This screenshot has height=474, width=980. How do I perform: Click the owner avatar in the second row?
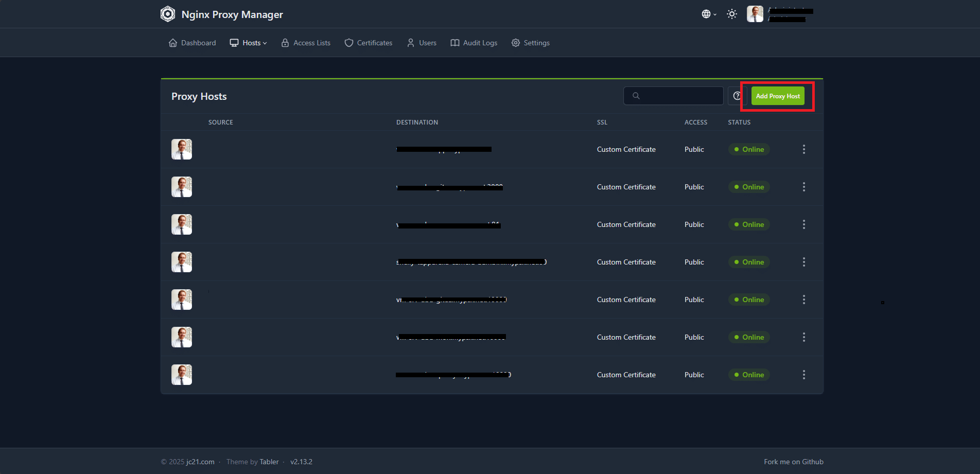pyautogui.click(x=182, y=187)
